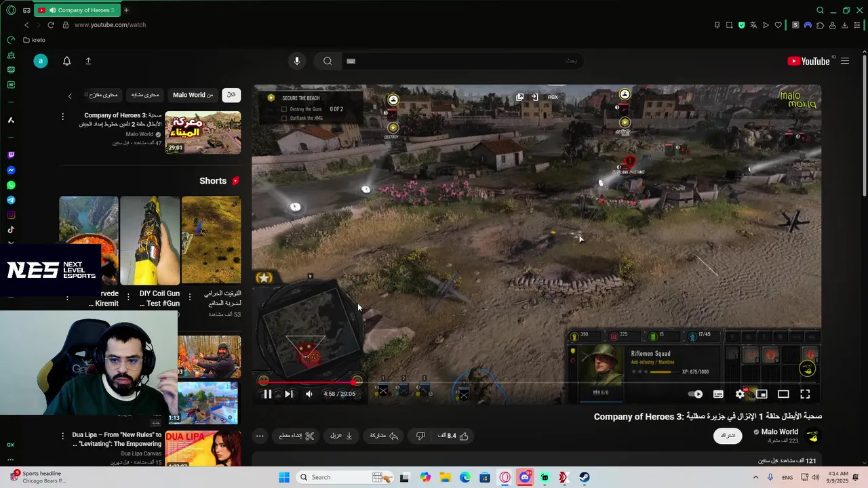Open YouTube notifications bell
The image size is (868, 488).
pyautogui.click(x=66, y=61)
